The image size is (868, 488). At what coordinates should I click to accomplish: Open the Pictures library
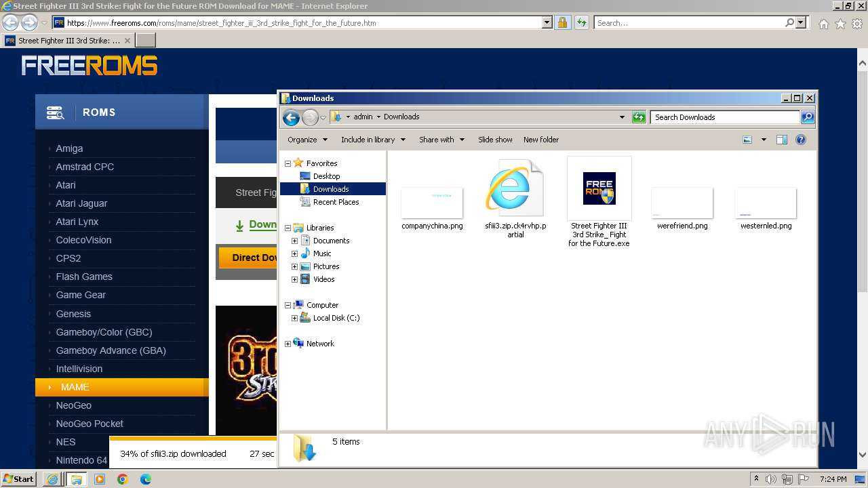[x=325, y=266]
